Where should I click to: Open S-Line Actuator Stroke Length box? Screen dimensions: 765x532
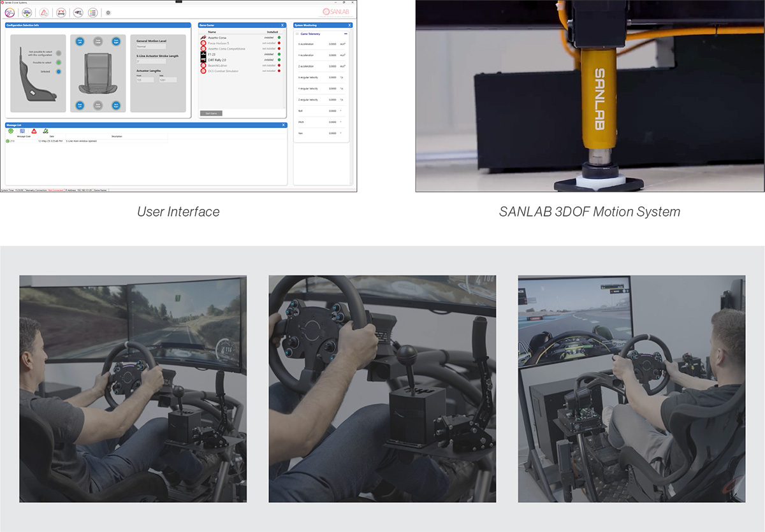pos(151,62)
